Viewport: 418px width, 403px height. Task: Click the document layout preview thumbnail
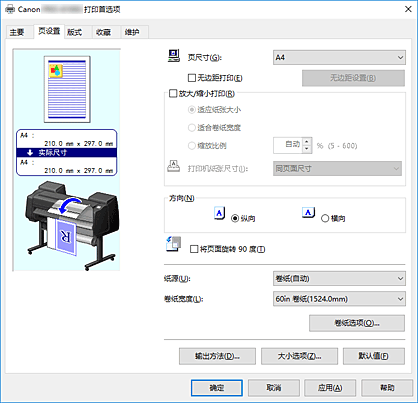pos(67,89)
